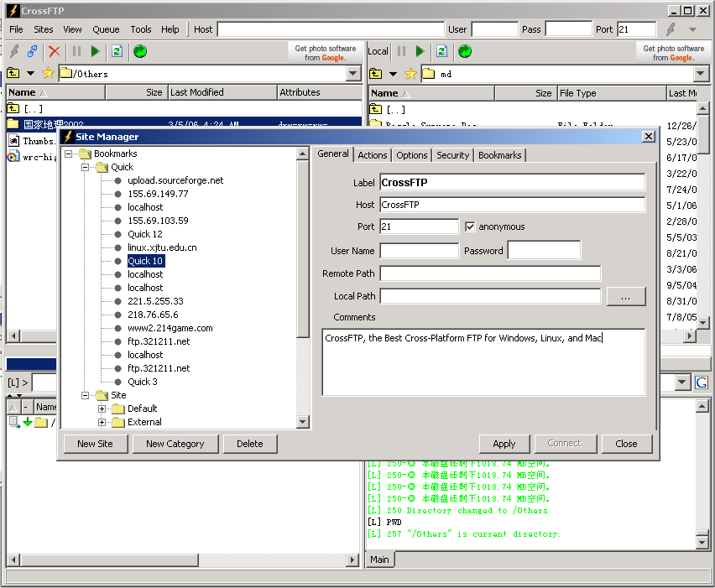Image resolution: width=715 pixels, height=588 pixels.
Task: Click the log panel scroll down arrow
Action: tap(702, 543)
